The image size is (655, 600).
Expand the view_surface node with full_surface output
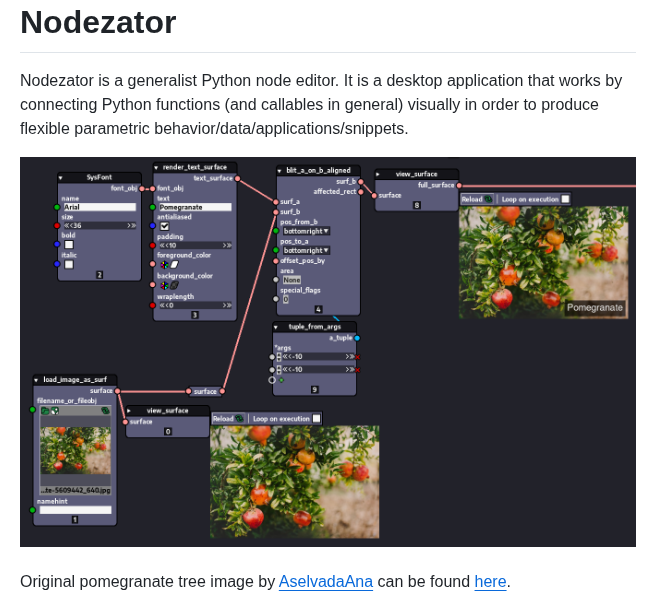pyautogui.click(x=378, y=175)
